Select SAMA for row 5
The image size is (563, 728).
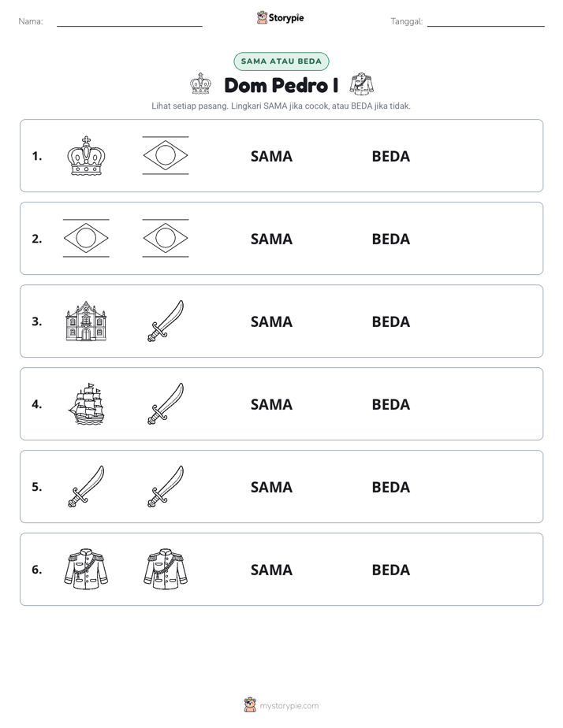271,487
